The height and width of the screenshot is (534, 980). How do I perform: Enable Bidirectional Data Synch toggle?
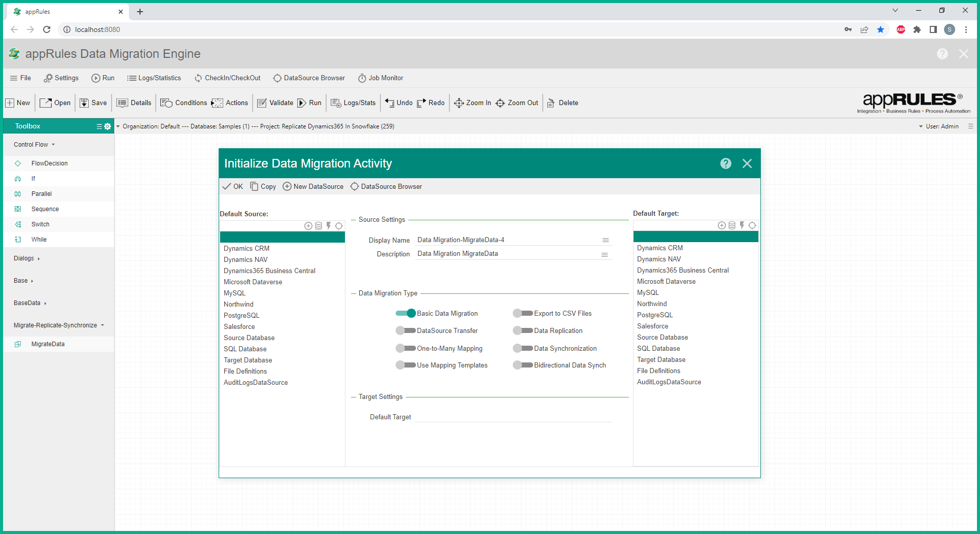523,365
